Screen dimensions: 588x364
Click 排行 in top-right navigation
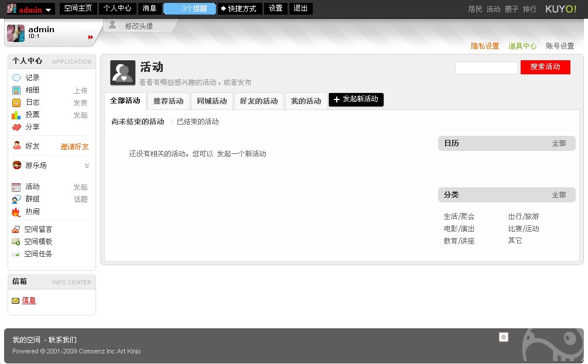point(529,9)
